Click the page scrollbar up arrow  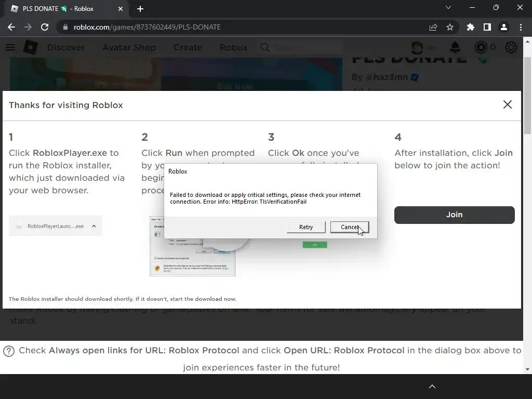tap(527, 42)
